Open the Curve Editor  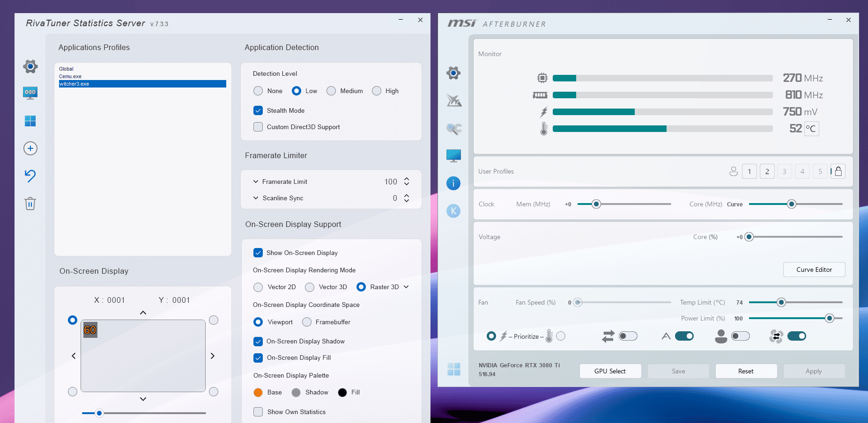click(x=814, y=270)
